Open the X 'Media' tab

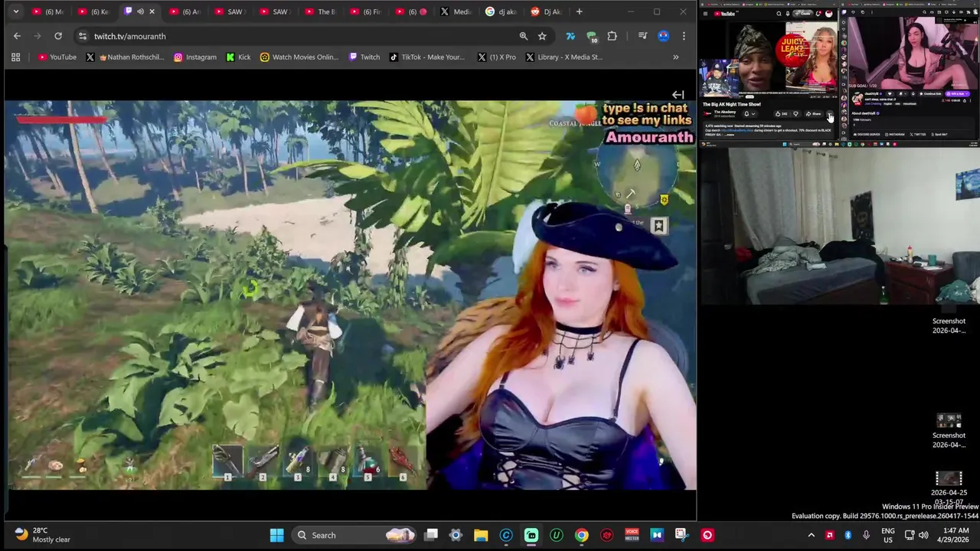456,11
